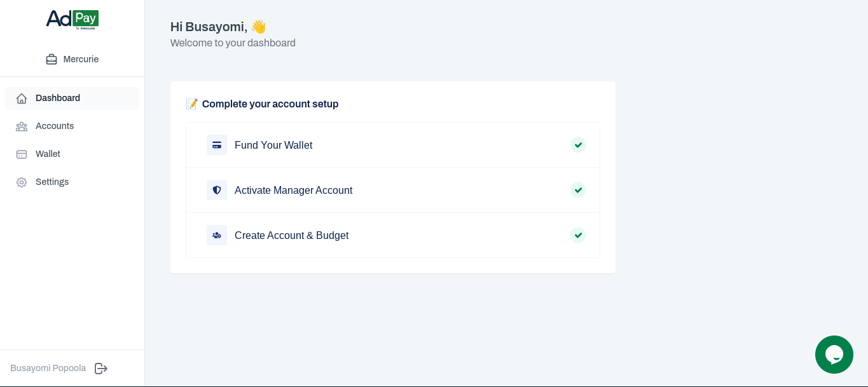Open the Settings page

[x=52, y=182]
